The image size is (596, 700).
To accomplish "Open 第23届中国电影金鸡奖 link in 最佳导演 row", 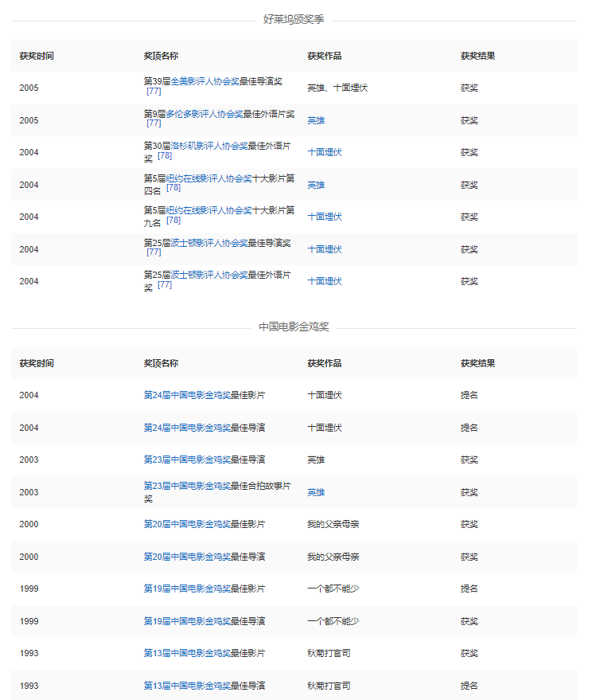I will (187, 460).
